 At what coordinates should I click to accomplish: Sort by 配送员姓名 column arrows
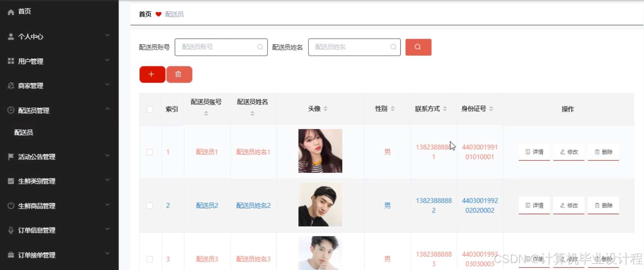(252, 113)
